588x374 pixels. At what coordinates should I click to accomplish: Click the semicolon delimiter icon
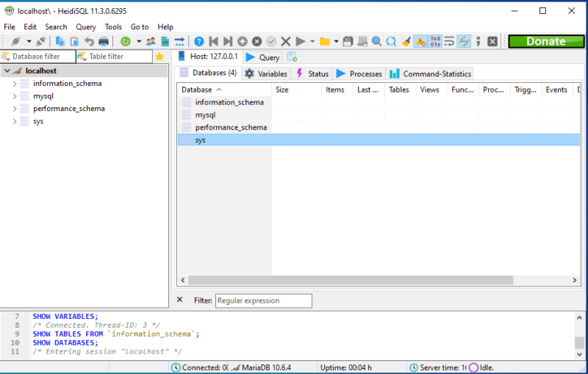(478, 41)
